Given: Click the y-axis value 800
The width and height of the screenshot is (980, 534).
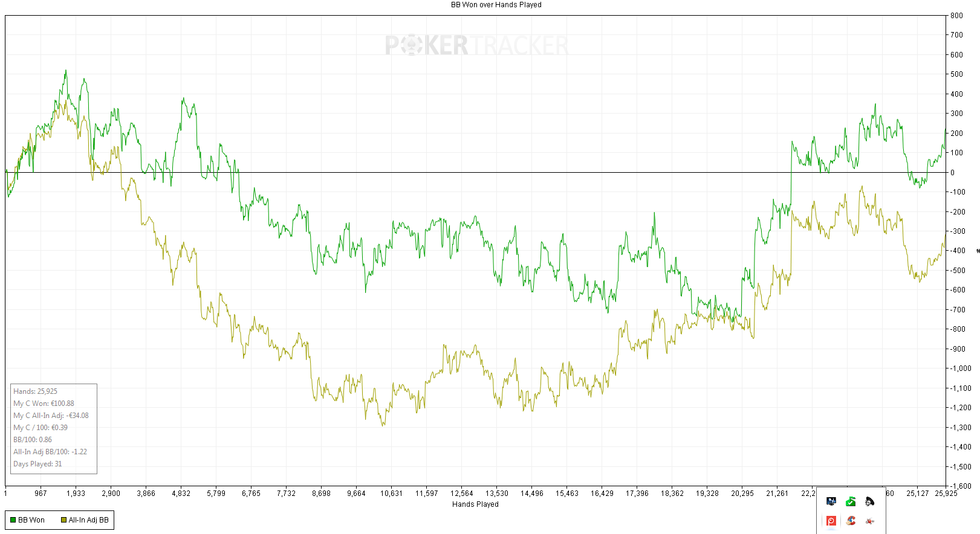Looking at the screenshot, I should tap(956, 16).
